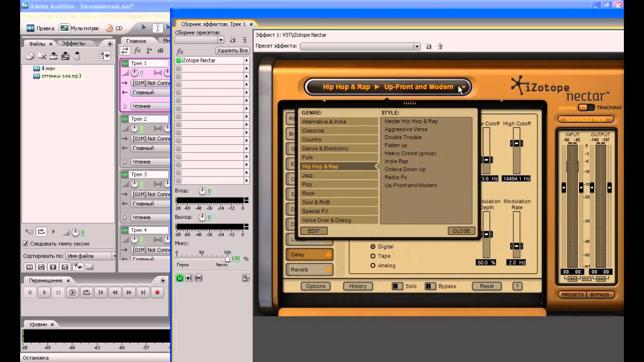Expand Трек 1 automation triangle next to Чтение
Image resolution: width=644 pixels, height=362 pixels.
[x=125, y=106]
